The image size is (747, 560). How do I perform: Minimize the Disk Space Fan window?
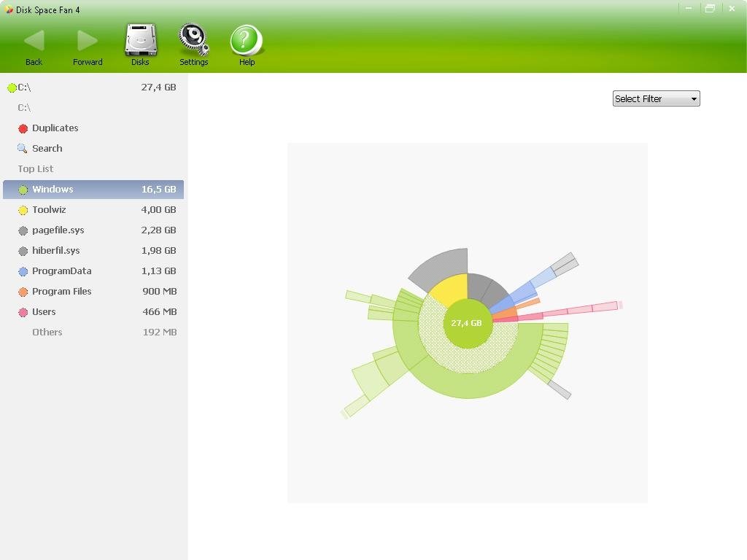[x=689, y=8]
